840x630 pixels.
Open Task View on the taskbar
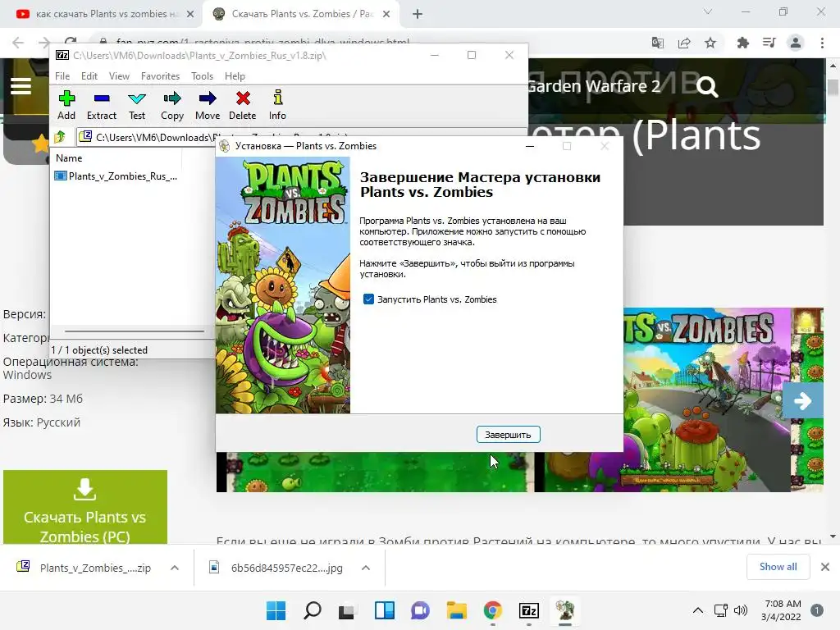(347, 610)
